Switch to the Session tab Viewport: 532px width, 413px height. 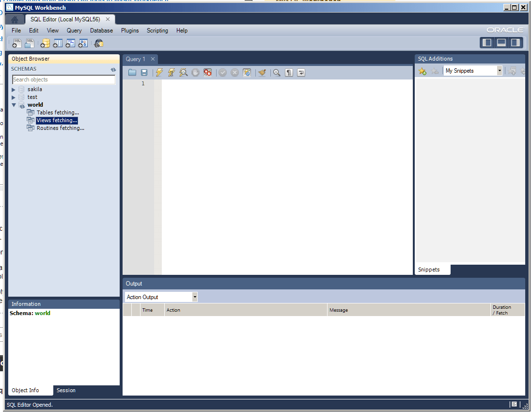pos(66,390)
